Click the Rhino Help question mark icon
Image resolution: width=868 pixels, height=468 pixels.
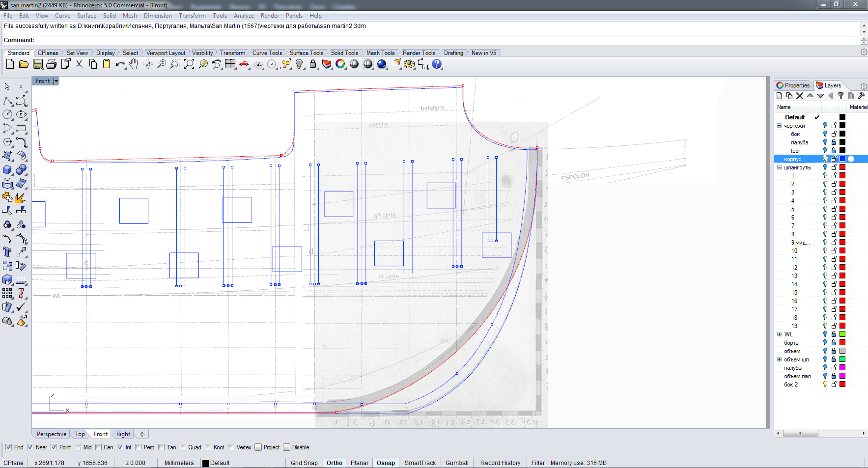[x=437, y=64]
